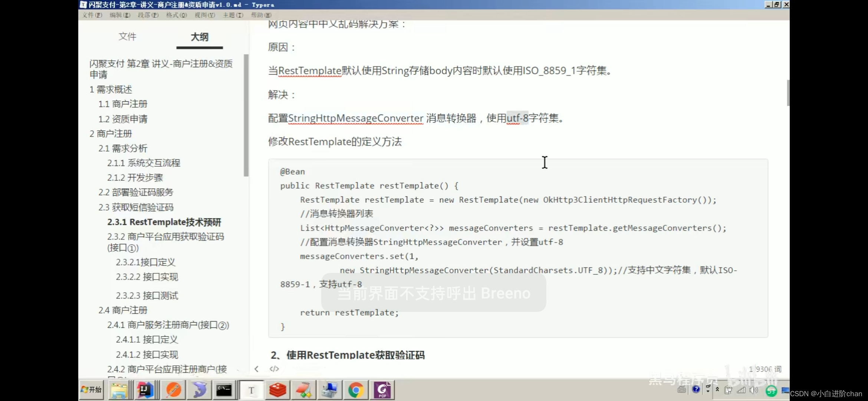The width and height of the screenshot is (868, 401).
Task: Open the Foxit PDF reader icon
Action: [382, 390]
